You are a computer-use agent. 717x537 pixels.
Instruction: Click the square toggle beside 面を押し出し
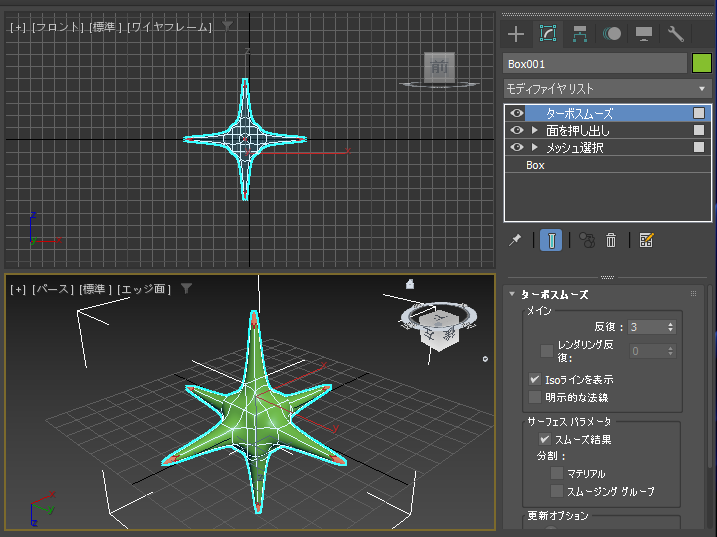click(x=699, y=130)
